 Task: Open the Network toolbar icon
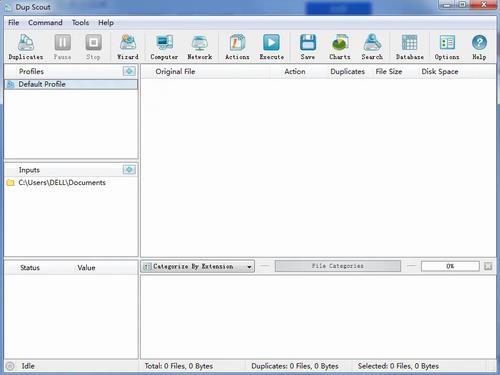pyautogui.click(x=199, y=47)
